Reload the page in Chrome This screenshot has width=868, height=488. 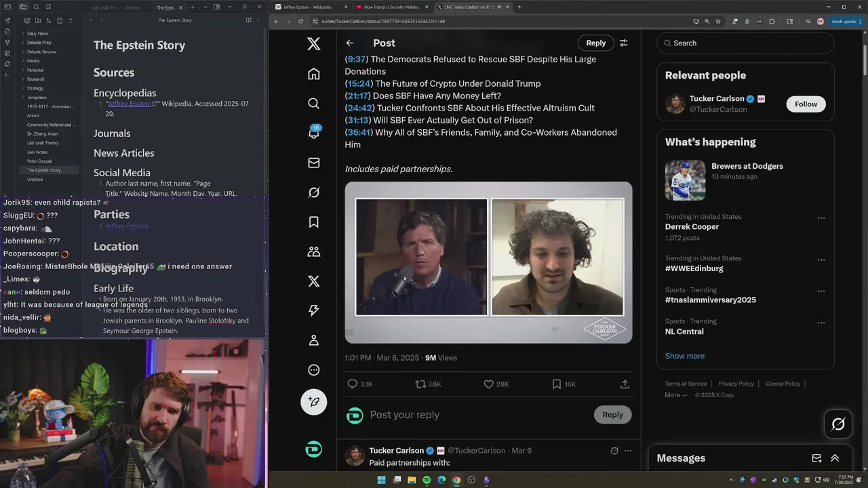(x=301, y=21)
